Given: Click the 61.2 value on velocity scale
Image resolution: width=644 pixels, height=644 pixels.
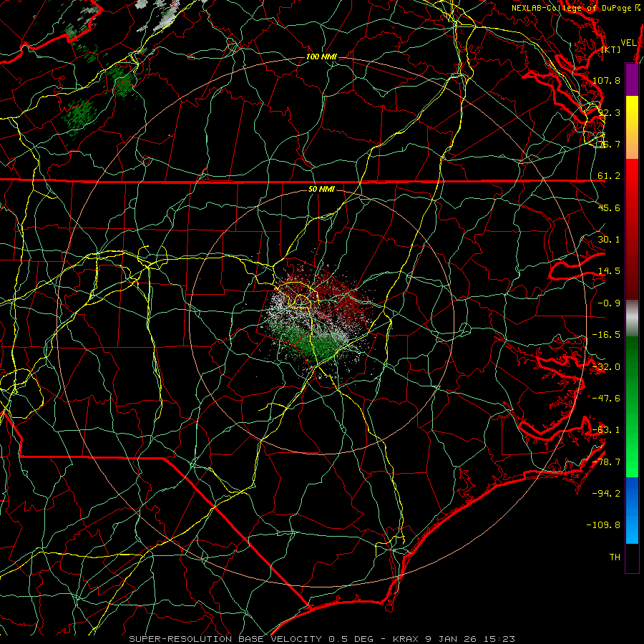Looking at the screenshot, I should tap(609, 176).
